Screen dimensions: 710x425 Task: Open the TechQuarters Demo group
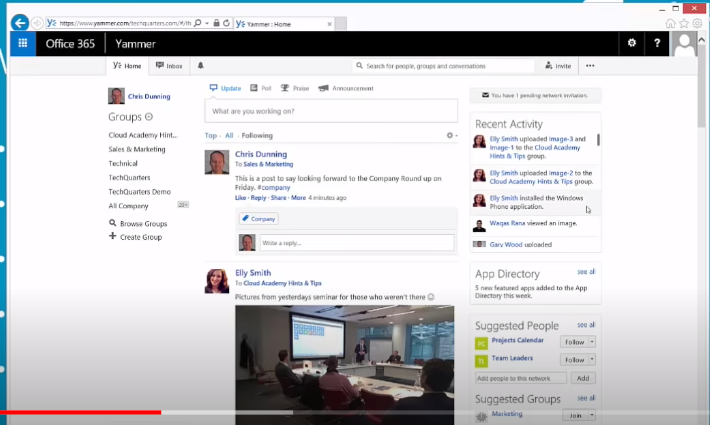coord(139,191)
